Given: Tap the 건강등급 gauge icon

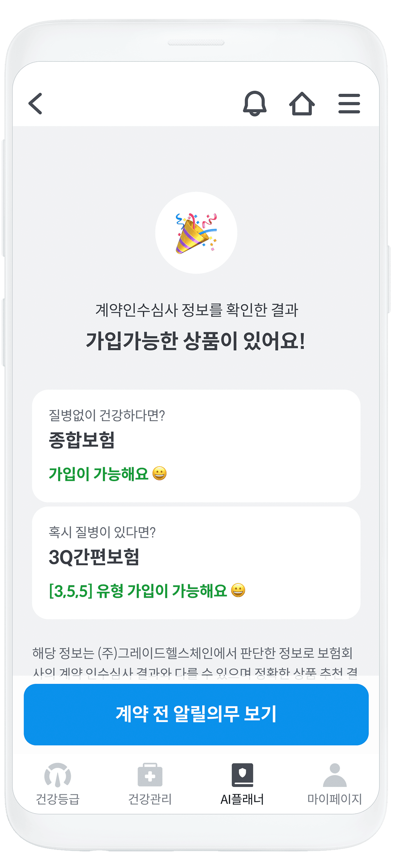Looking at the screenshot, I should (58, 775).
